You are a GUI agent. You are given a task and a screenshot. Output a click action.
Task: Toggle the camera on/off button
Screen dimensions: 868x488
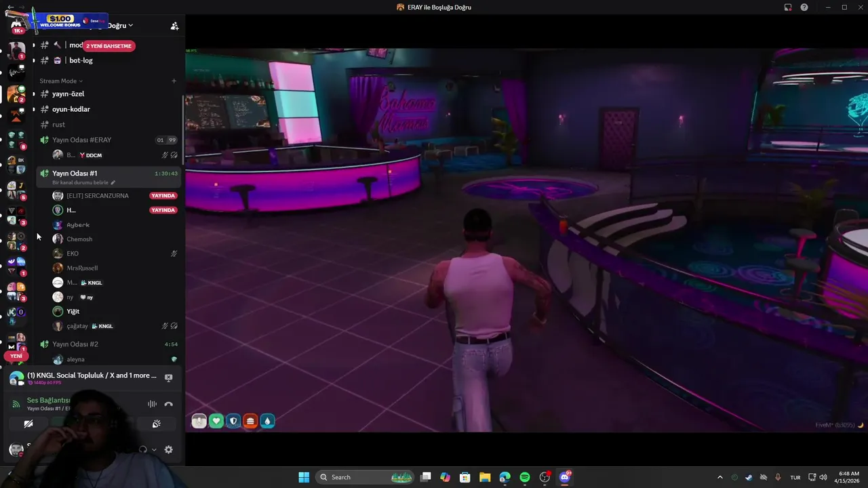coord(28,424)
